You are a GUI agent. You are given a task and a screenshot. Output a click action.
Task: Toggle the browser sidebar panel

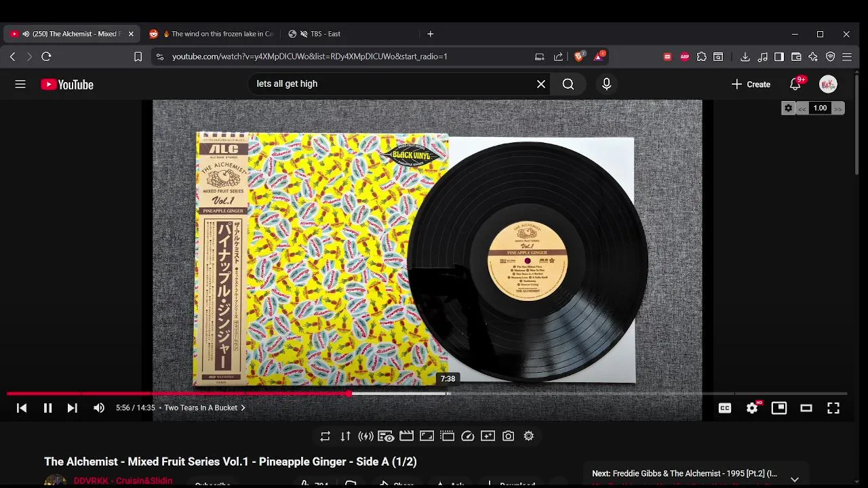pyautogui.click(x=779, y=57)
